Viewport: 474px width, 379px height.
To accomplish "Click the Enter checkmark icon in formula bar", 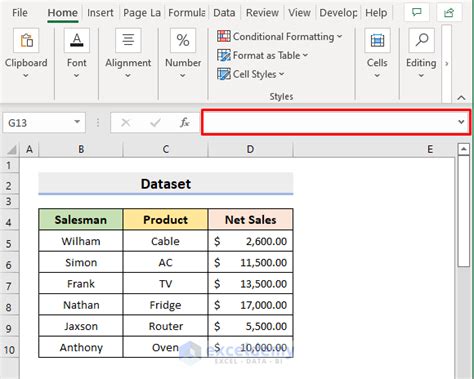I will (155, 123).
